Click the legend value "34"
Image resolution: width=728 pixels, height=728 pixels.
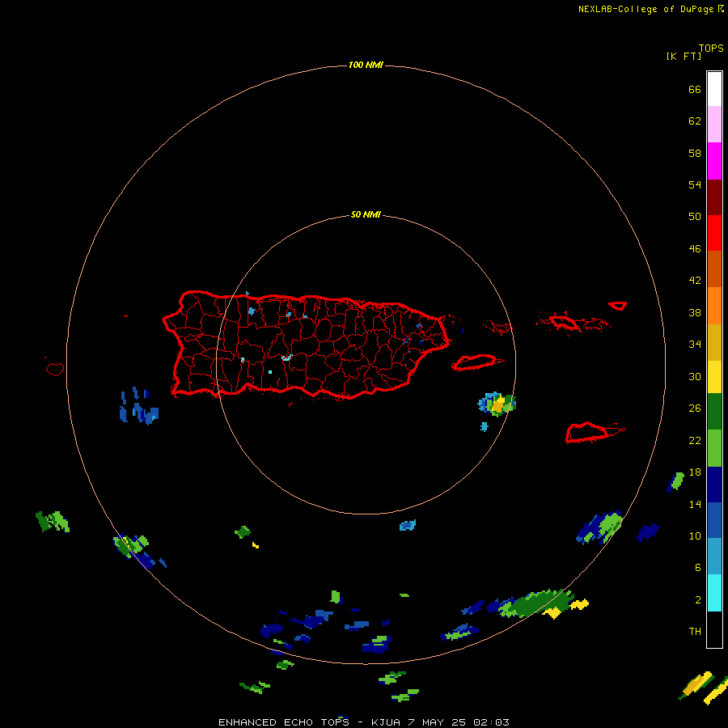click(x=695, y=344)
